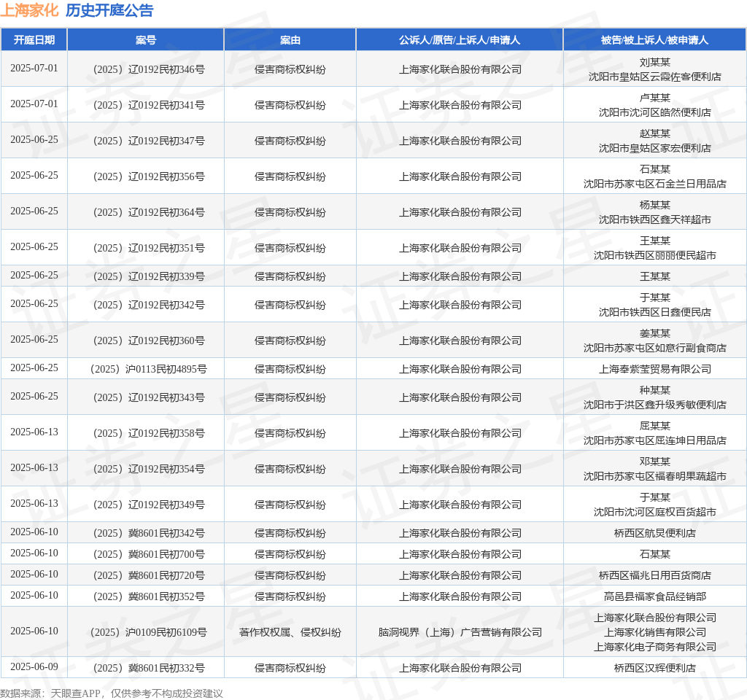The image size is (747, 700).
Task: Click defendant 上海奉紫莹贸易有限公司
Action: click(x=654, y=369)
